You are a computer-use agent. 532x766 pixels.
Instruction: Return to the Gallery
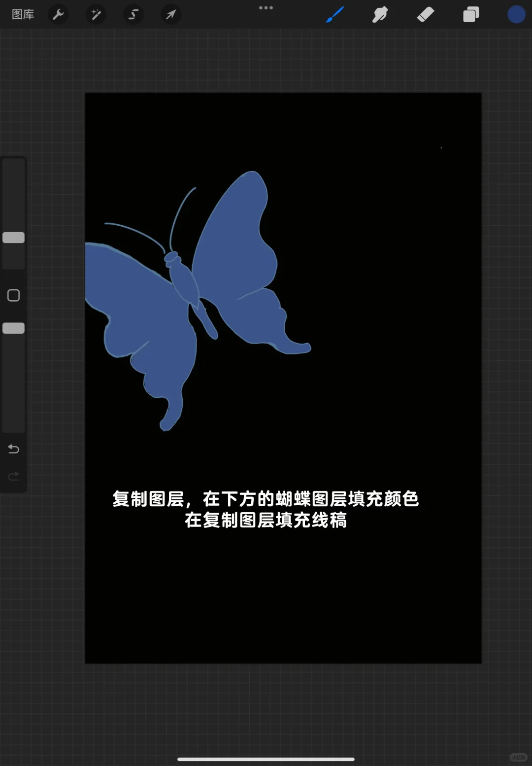[23, 14]
